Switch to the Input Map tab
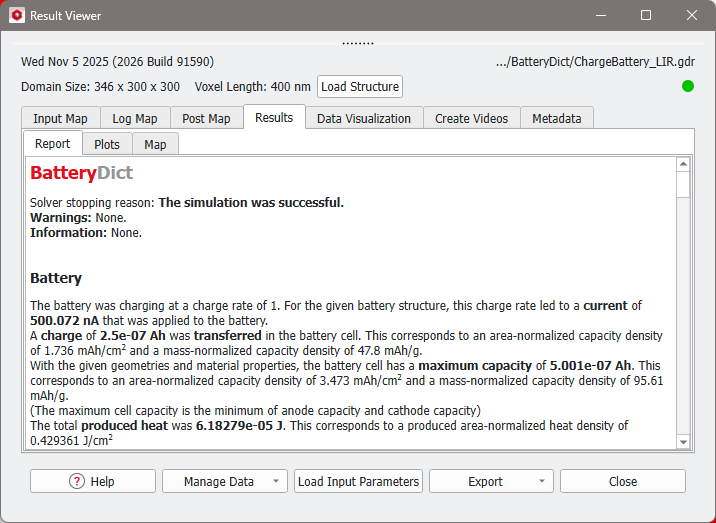The width and height of the screenshot is (716, 523). (60, 118)
